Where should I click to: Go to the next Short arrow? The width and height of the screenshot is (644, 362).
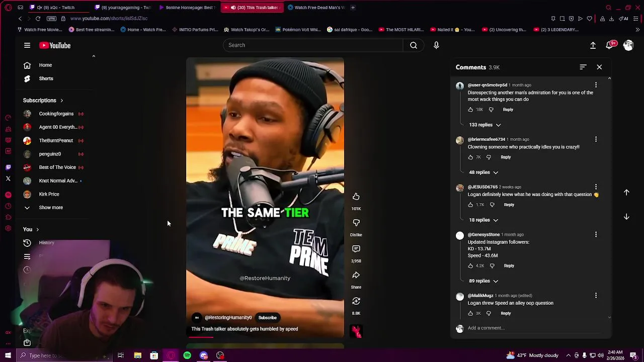[x=626, y=217]
